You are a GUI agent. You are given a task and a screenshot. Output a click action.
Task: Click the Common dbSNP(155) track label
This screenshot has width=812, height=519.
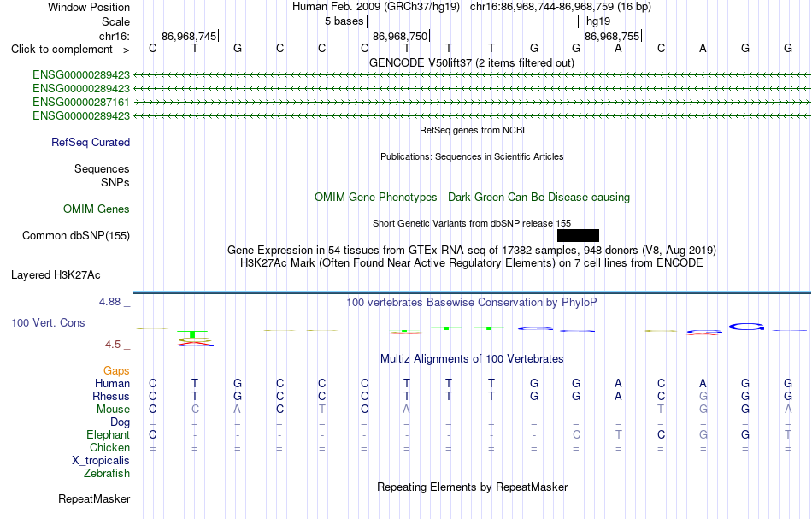[x=75, y=236]
